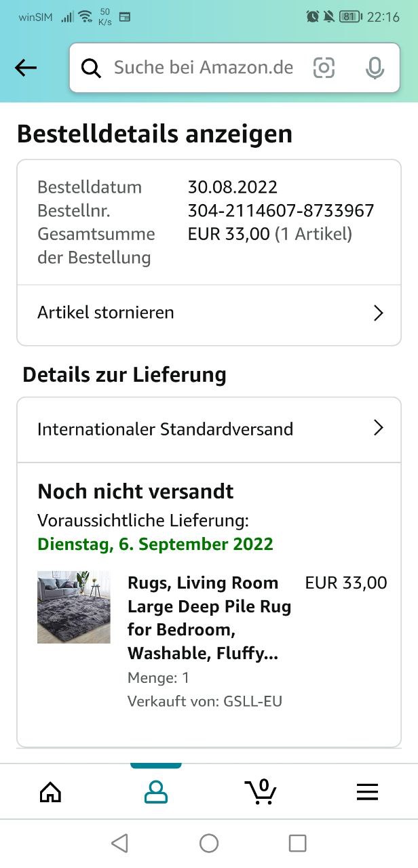Tap Android recent apps square
Viewport: 418px width, 868px height.
(298, 843)
